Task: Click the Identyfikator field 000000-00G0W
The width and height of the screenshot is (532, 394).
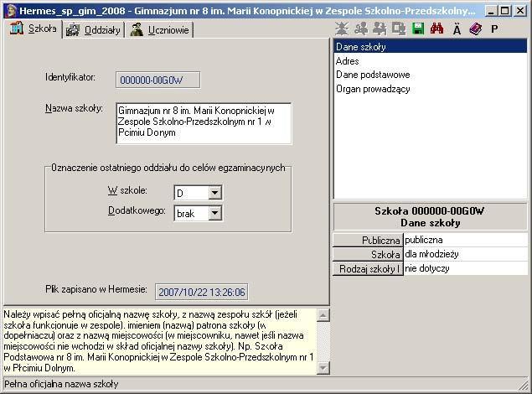Action: click(x=158, y=80)
